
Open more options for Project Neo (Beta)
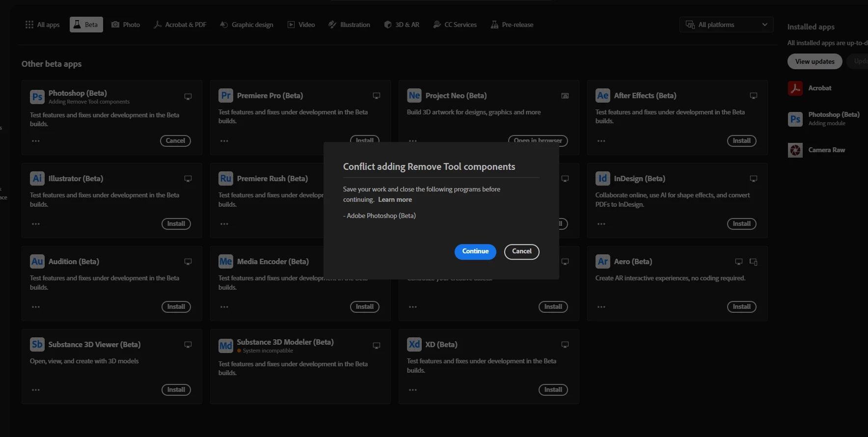413,141
